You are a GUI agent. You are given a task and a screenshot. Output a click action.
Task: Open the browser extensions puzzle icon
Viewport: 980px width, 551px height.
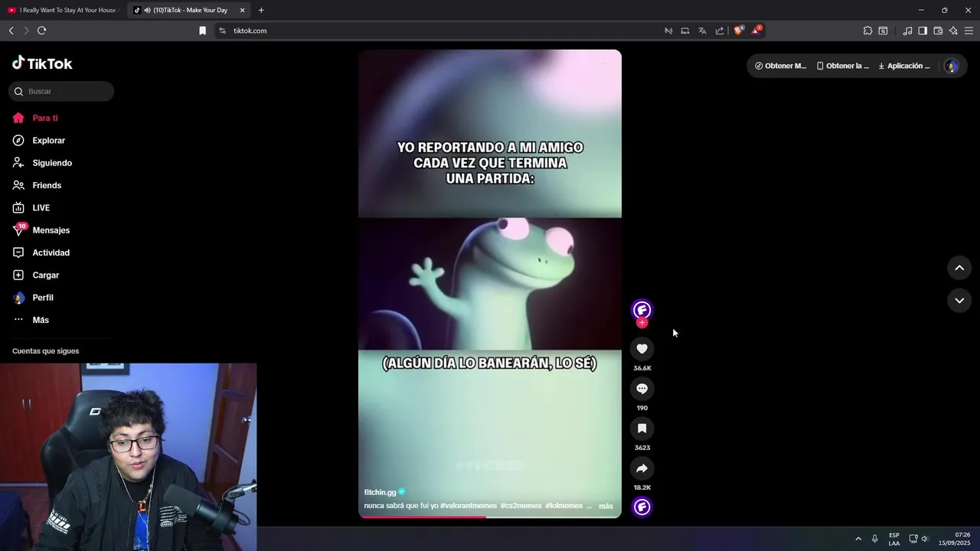point(867,31)
